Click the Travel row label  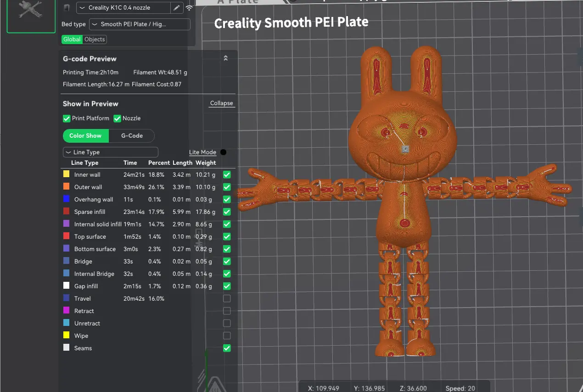83,298
